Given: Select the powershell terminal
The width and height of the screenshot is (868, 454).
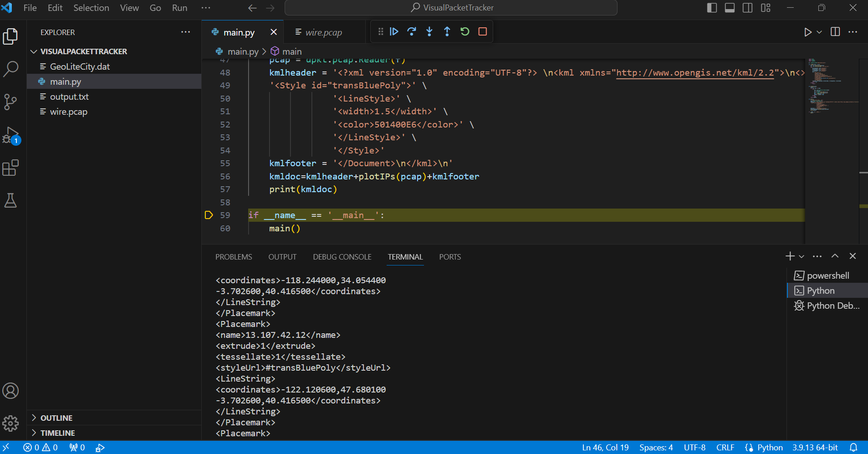Looking at the screenshot, I should pos(827,275).
